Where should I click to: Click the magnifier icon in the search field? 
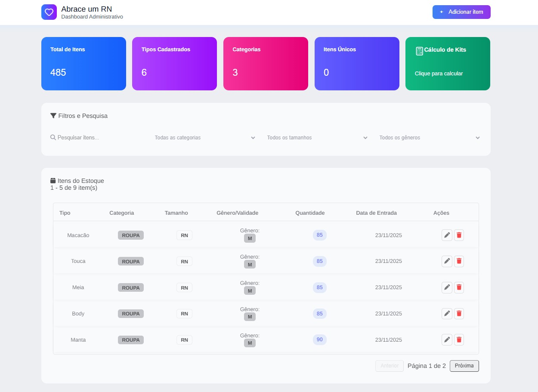point(53,137)
